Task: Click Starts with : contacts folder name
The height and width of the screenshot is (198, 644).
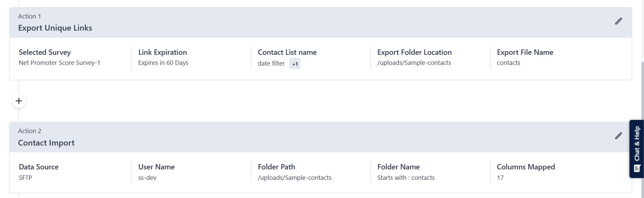Action: coord(406,178)
